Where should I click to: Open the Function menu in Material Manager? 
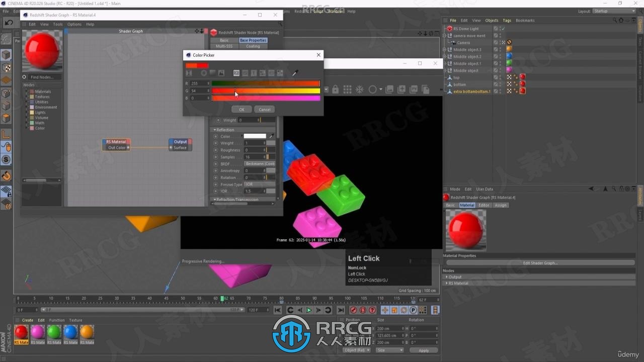(x=57, y=320)
